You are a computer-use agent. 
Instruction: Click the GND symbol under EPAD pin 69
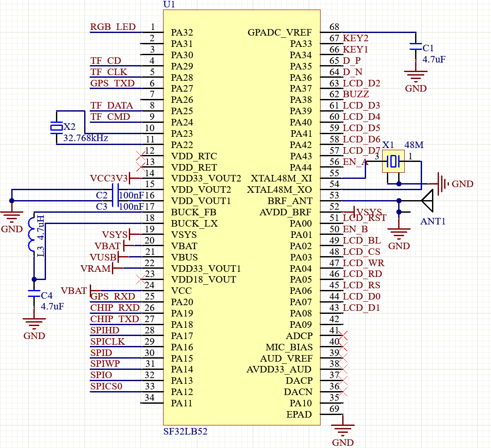click(343, 429)
